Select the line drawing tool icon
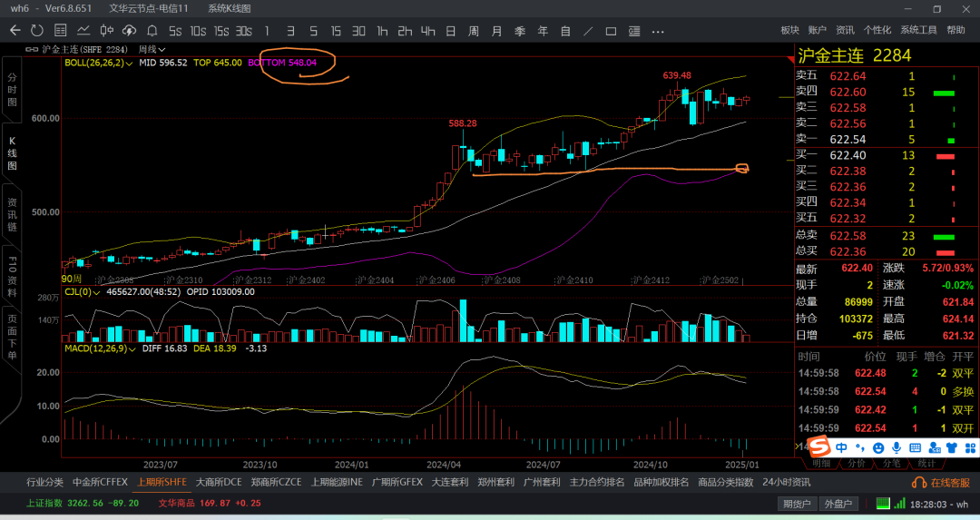Image resolution: width=980 pixels, height=520 pixels. (x=588, y=31)
